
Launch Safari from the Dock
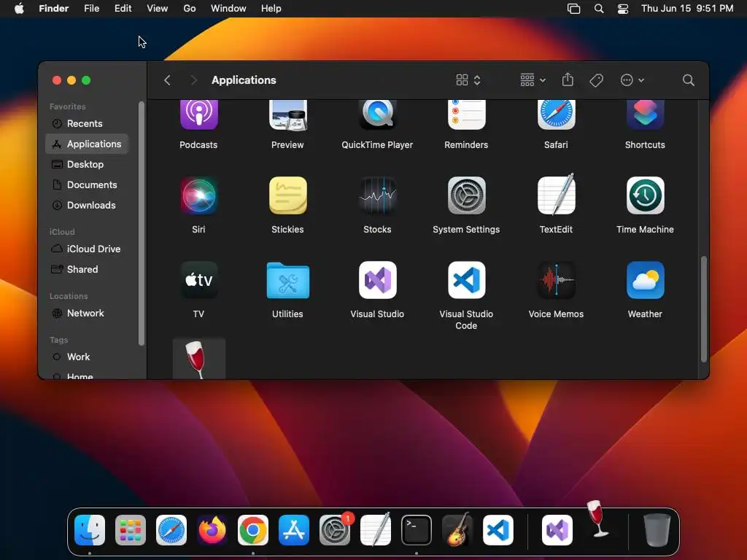coord(171,530)
